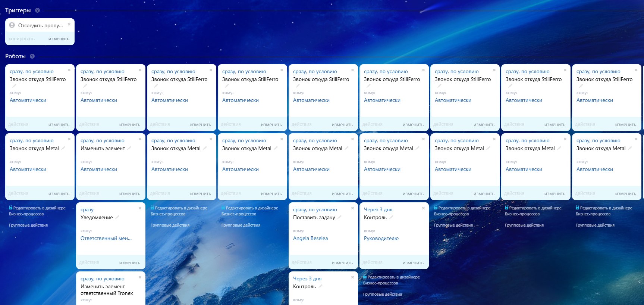Click the help icon next to Роботы
644x305 pixels.
coord(32,56)
